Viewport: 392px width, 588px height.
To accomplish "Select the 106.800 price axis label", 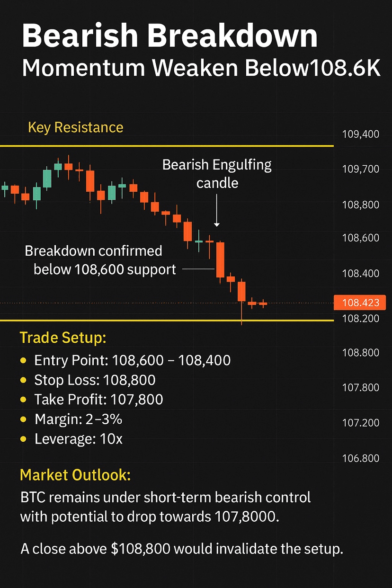I will tap(360, 458).
